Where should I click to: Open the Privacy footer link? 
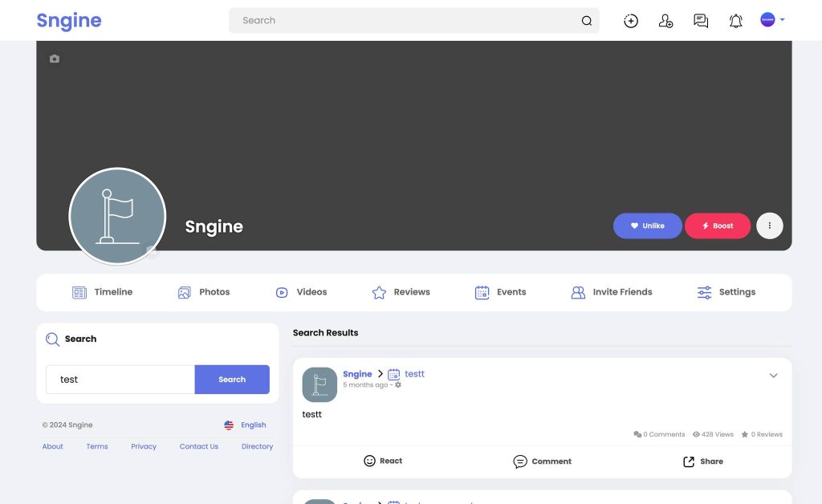144,446
